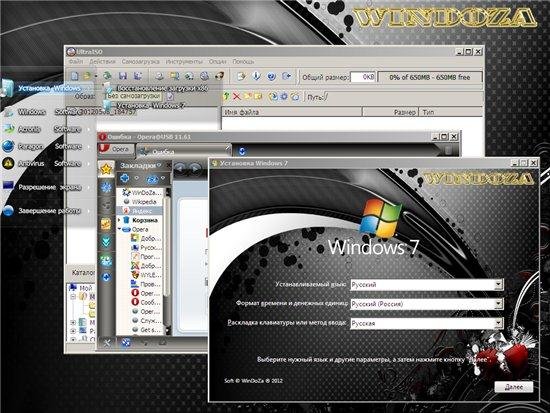This screenshot has height=413, width=550.
Task: Click the New file icon in UltraISO toolbar
Action: click(74, 76)
